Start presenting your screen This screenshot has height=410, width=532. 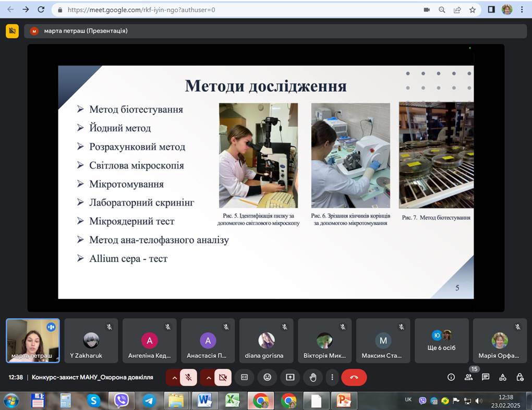(289, 377)
